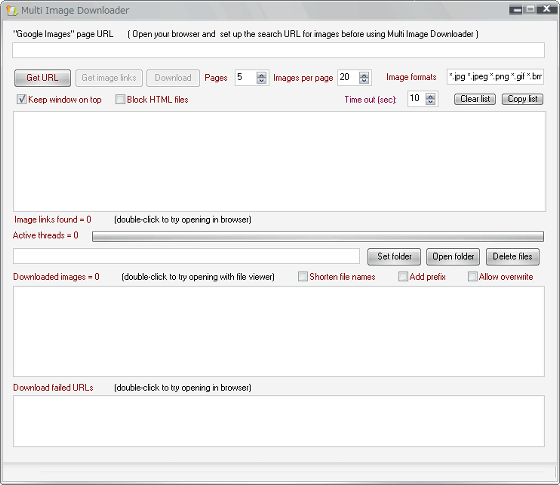Copy the image links list
Viewport: 560px width, 485px height.
click(522, 99)
